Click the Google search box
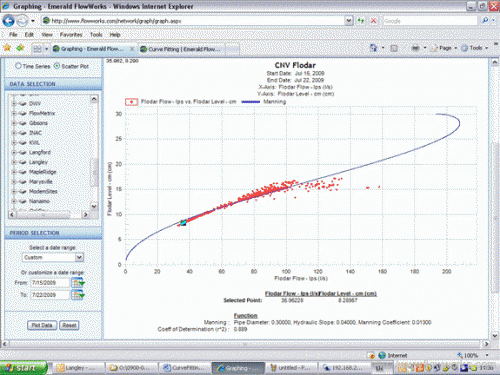 [430, 21]
